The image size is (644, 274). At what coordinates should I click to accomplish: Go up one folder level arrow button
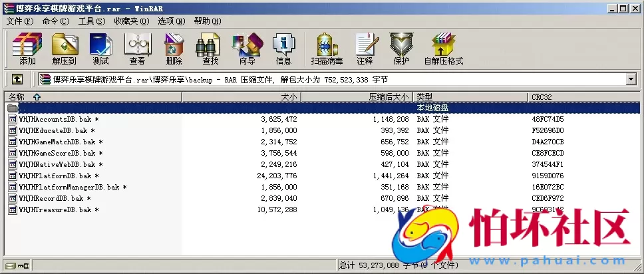click(x=17, y=79)
